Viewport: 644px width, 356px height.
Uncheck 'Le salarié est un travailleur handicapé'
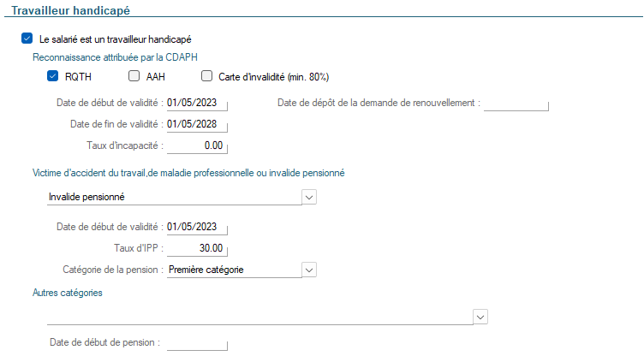point(27,39)
